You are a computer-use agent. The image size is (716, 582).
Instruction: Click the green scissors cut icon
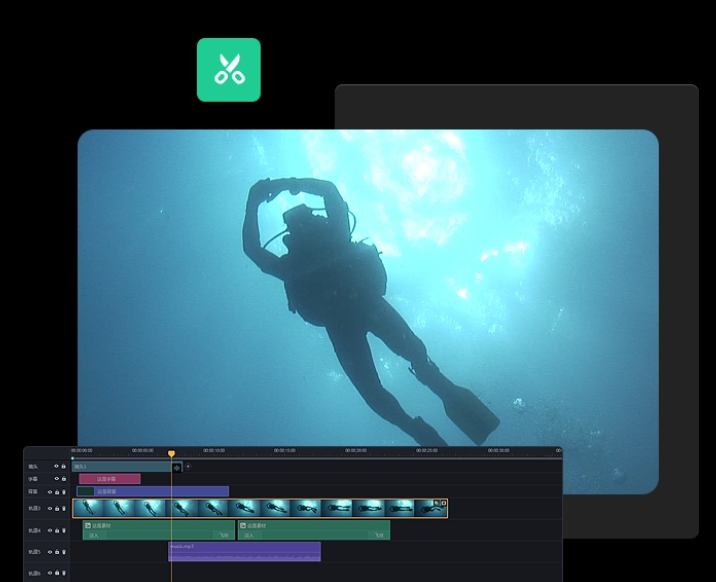pos(228,70)
